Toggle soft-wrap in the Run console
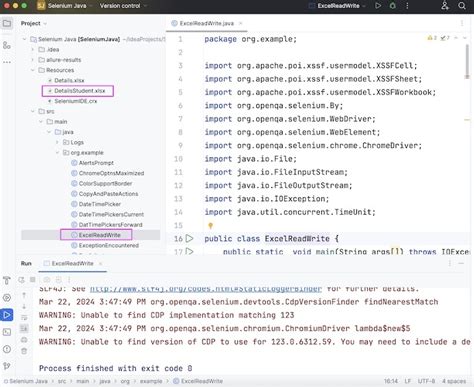This screenshot has width=474, height=387. (24, 318)
